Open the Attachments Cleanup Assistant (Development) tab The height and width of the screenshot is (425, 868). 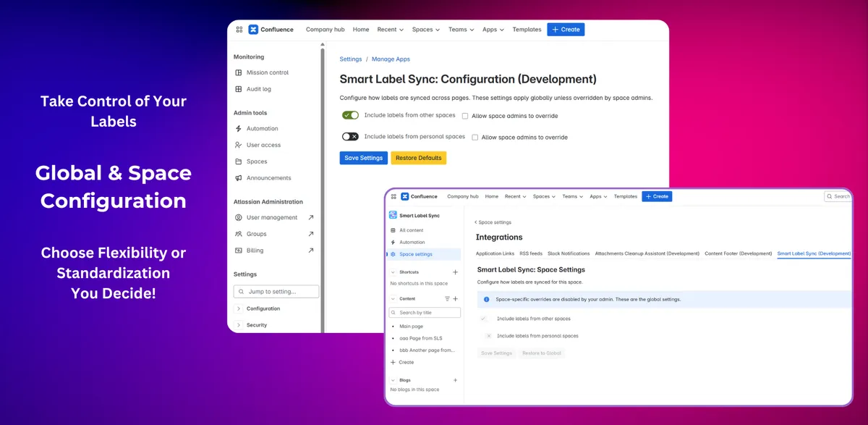(647, 253)
